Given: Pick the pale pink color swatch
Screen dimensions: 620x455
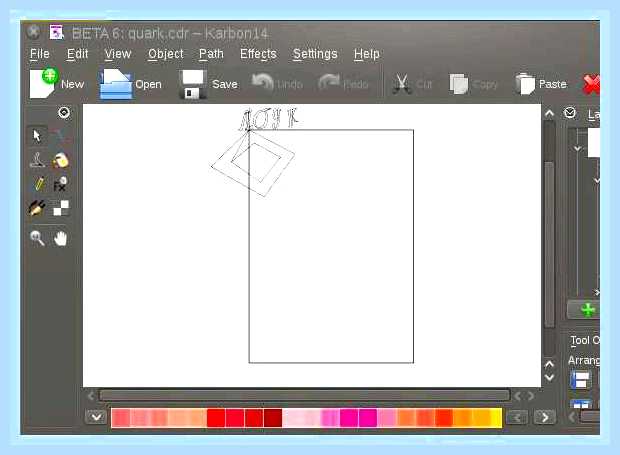Looking at the screenshot, I should (x=292, y=418).
